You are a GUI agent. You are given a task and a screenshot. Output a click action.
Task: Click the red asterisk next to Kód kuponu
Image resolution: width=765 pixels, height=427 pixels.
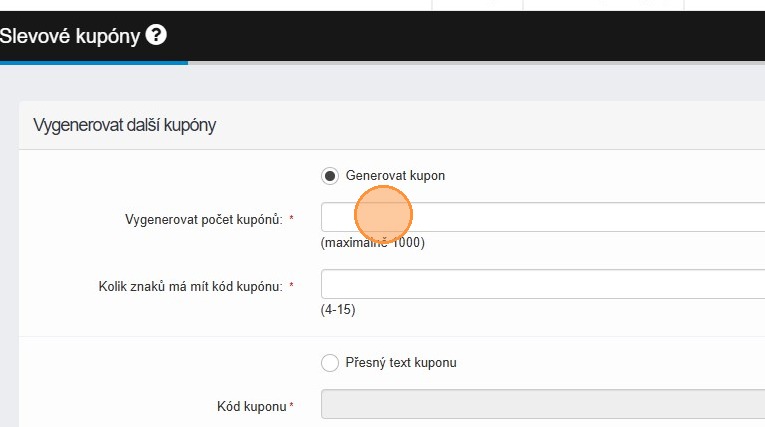tap(291, 405)
